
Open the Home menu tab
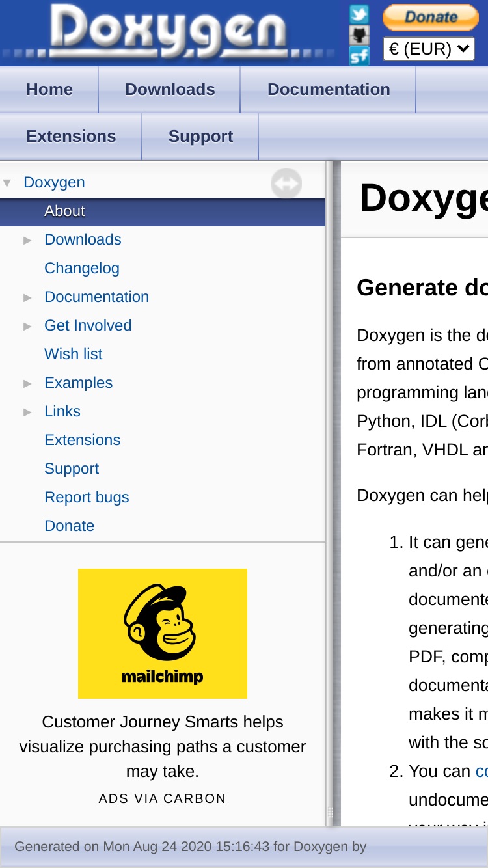pos(49,89)
